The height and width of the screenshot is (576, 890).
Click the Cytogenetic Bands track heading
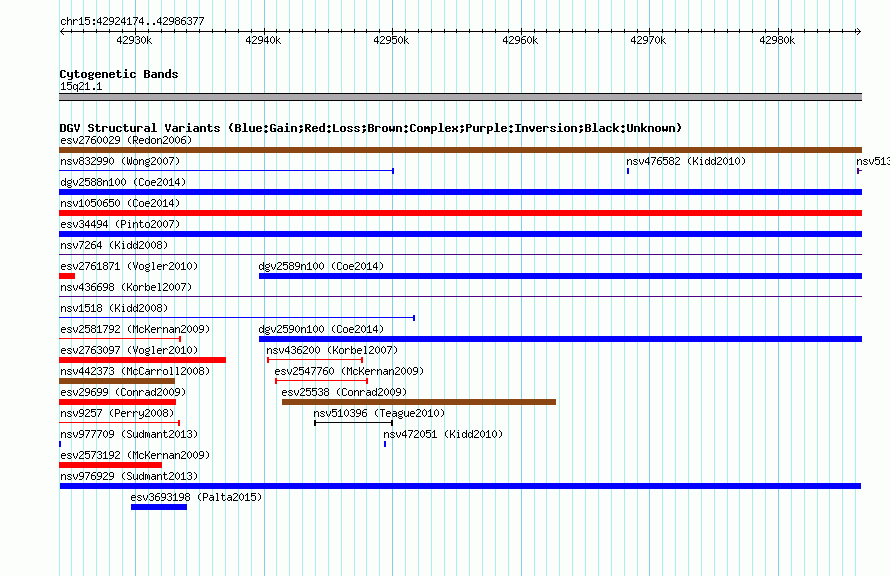[119, 74]
